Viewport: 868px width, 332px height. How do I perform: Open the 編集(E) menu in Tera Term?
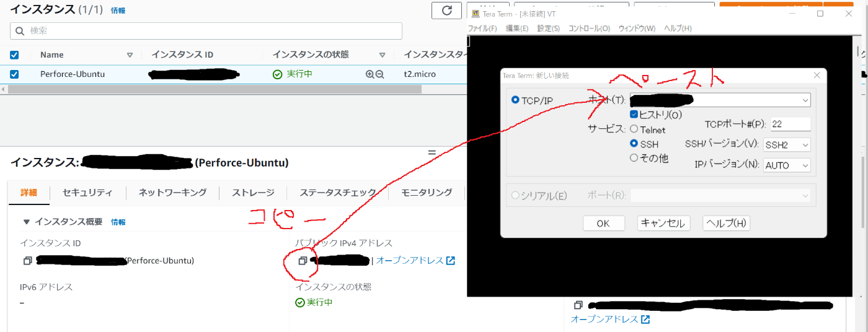tap(517, 28)
